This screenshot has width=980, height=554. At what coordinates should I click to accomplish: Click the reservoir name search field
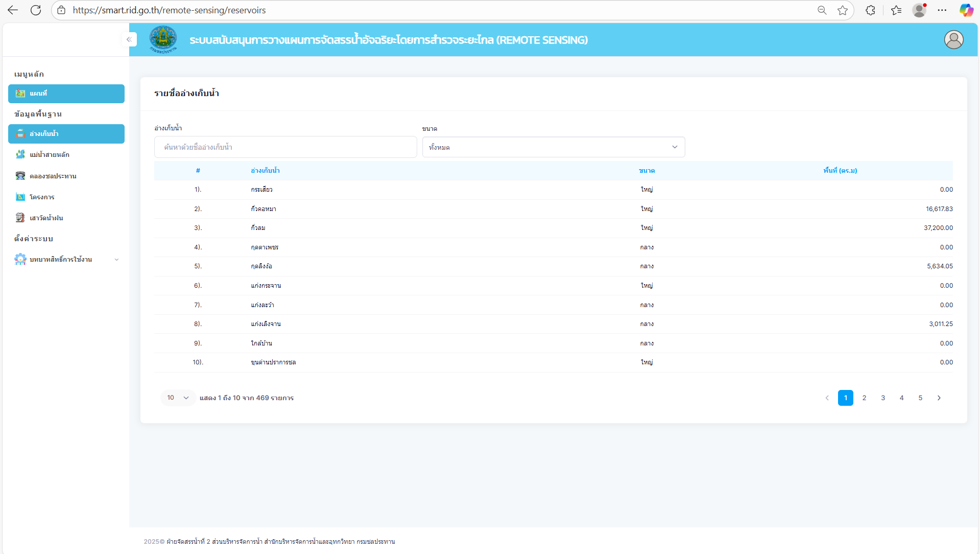click(x=285, y=147)
